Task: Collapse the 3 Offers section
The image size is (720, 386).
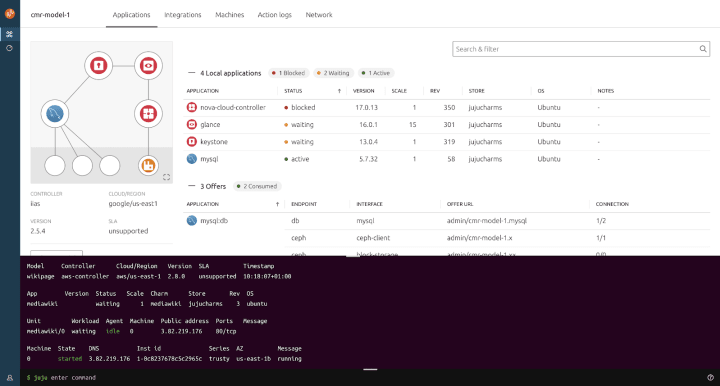Action: (191, 186)
